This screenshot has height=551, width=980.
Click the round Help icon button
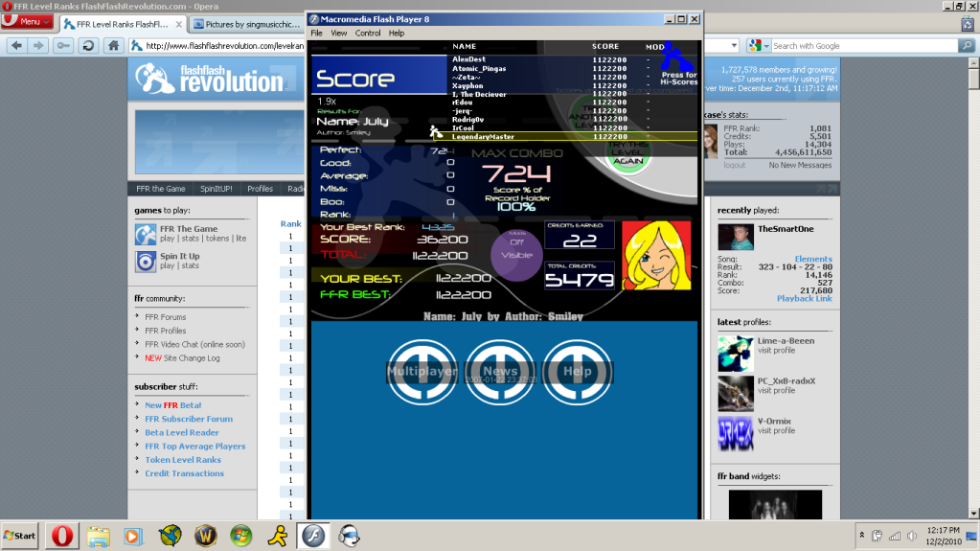(578, 372)
